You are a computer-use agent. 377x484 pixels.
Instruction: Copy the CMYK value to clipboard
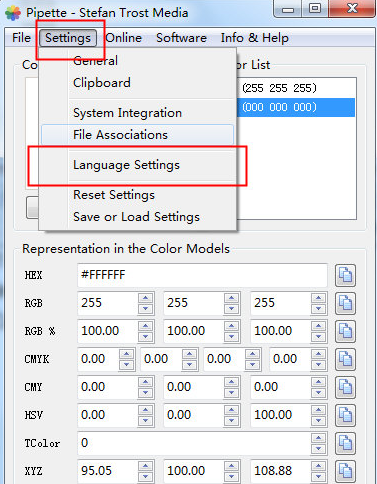pyautogui.click(x=345, y=359)
